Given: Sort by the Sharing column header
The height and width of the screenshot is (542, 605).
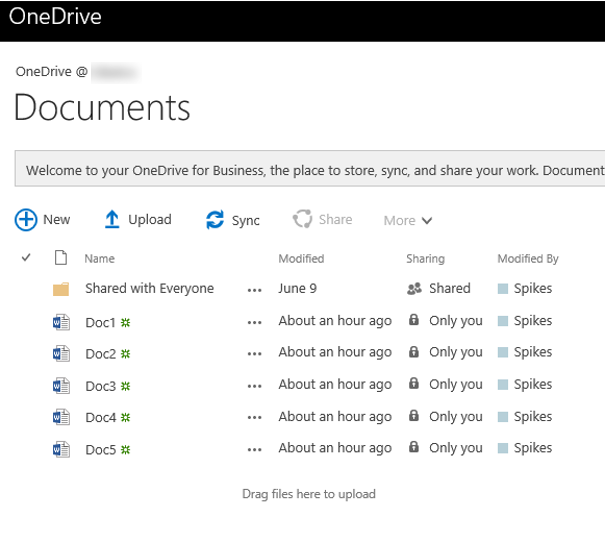Looking at the screenshot, I should tap(425, 258).
